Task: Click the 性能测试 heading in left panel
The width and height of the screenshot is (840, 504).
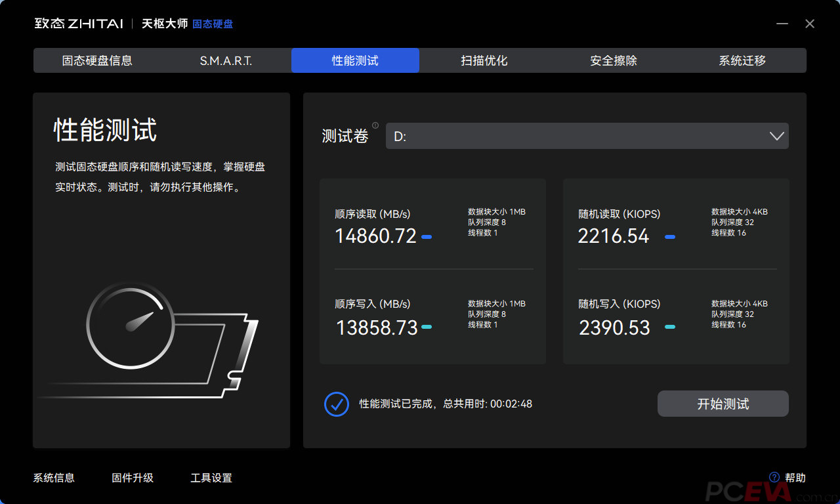Action: [105, 130]
